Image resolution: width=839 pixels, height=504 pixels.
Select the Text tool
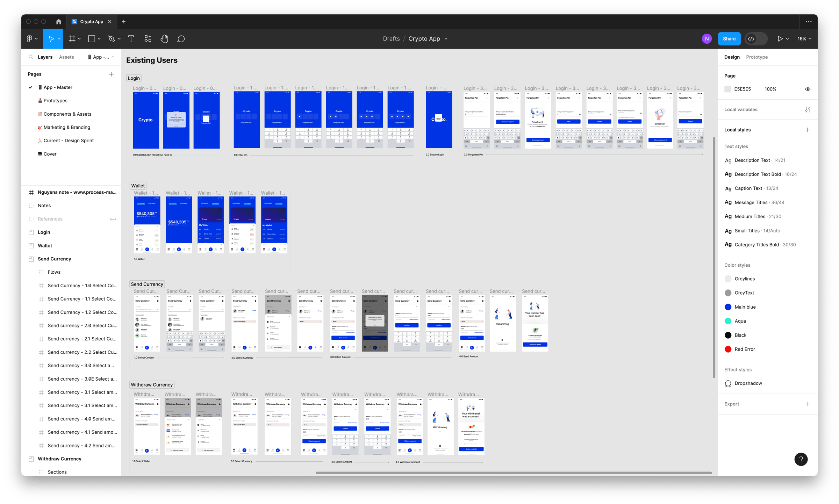click(131, 39)
